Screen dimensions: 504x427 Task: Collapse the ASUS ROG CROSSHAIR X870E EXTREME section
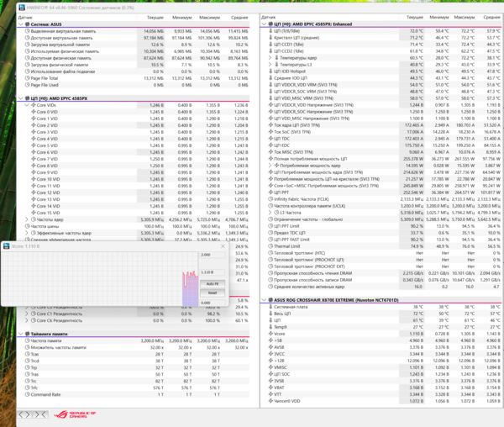(x=264, y=300)
